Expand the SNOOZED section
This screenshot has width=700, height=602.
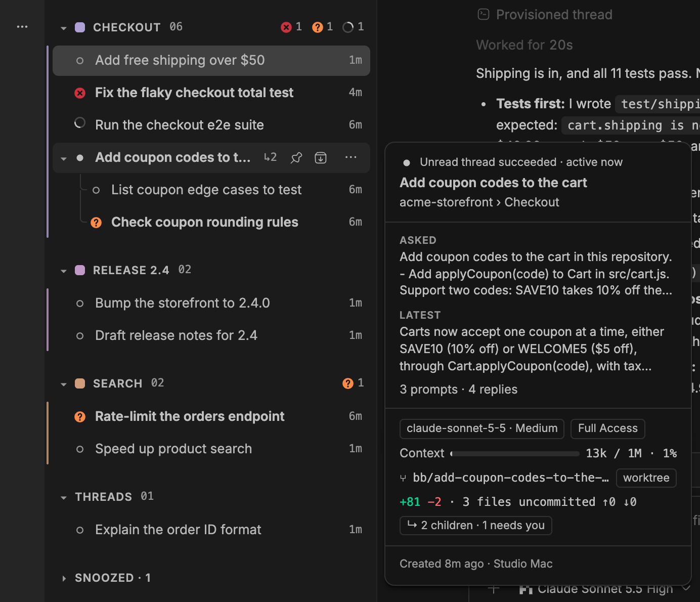(64, 578)
